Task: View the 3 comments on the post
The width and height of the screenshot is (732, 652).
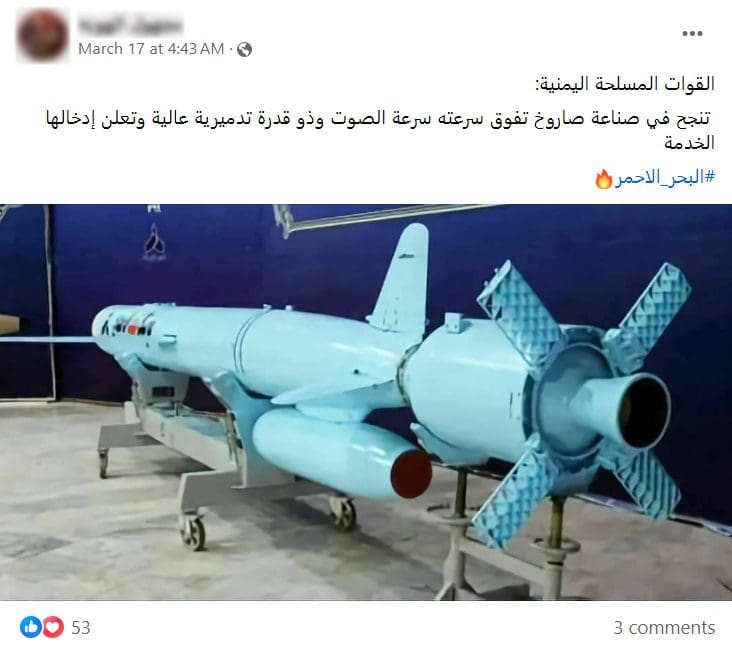Action: click(x=664, y=628)
